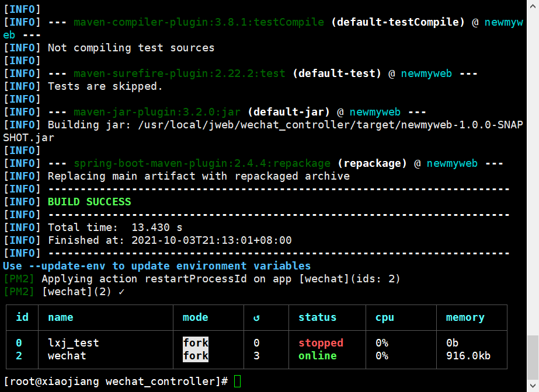Click the scrollbar down arrow

(x=533, y=387)
